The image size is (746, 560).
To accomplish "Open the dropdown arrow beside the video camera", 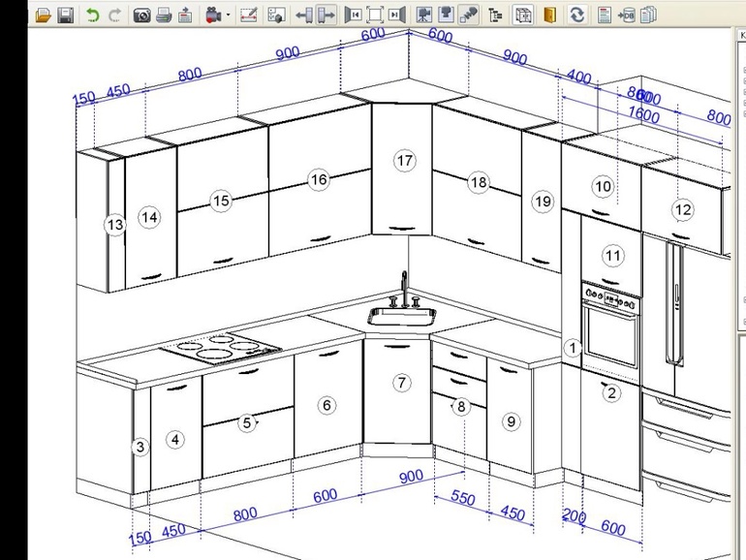I will click(x=228, y=15).
